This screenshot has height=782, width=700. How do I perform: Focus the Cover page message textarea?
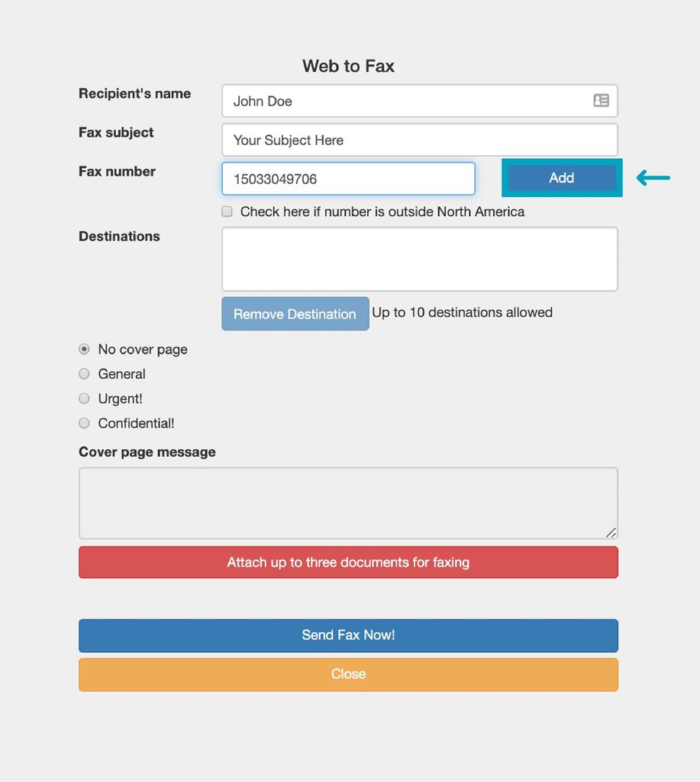pos(348,503)
